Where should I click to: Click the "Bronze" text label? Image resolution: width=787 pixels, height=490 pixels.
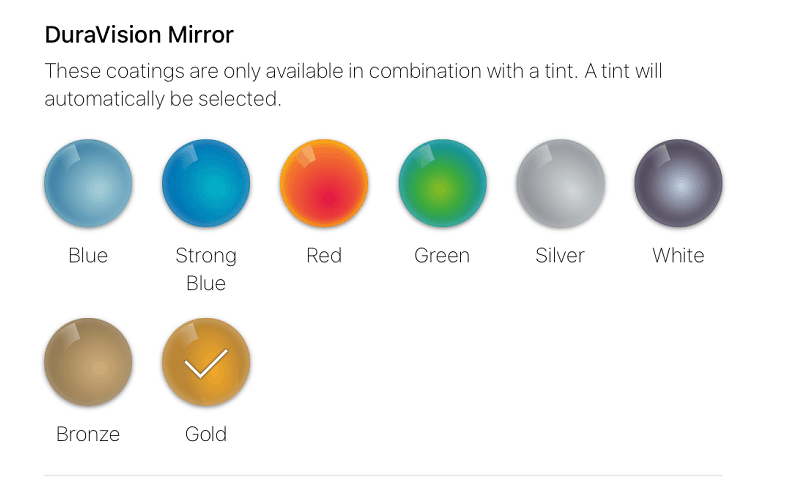click(88, 434)
